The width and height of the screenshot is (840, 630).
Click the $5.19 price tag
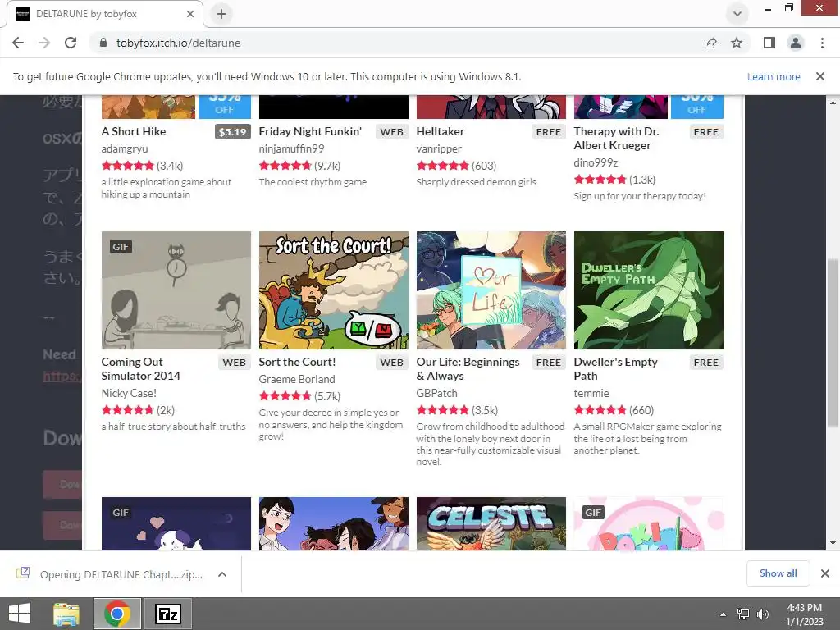[232, 132]
